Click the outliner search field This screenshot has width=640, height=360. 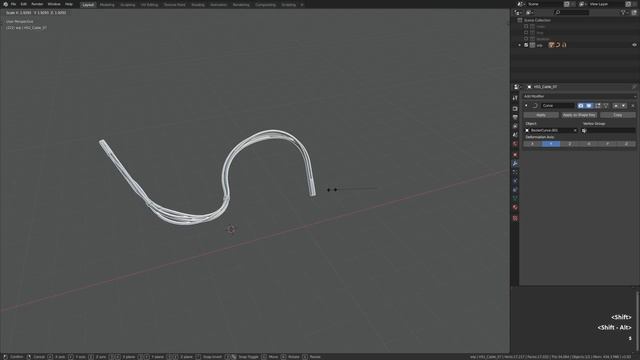click(571, 13)
